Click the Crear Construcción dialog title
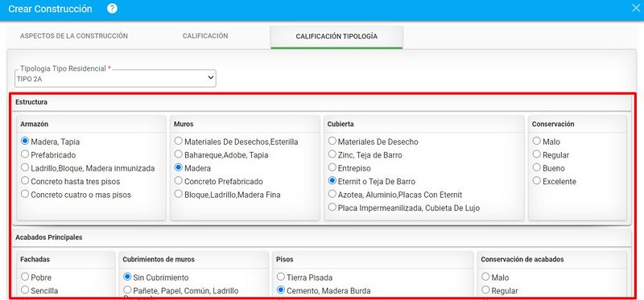Screen dimensions: 644x300 (50, 9)
